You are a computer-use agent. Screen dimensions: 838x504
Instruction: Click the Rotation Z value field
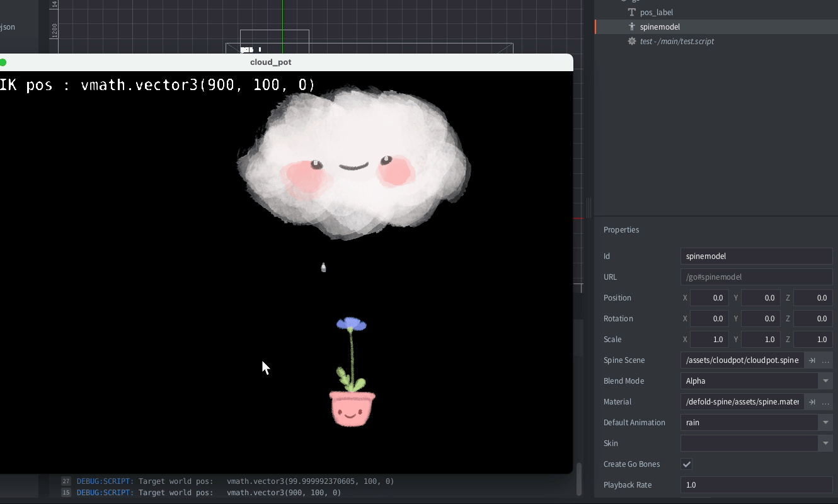pos(813,319)
